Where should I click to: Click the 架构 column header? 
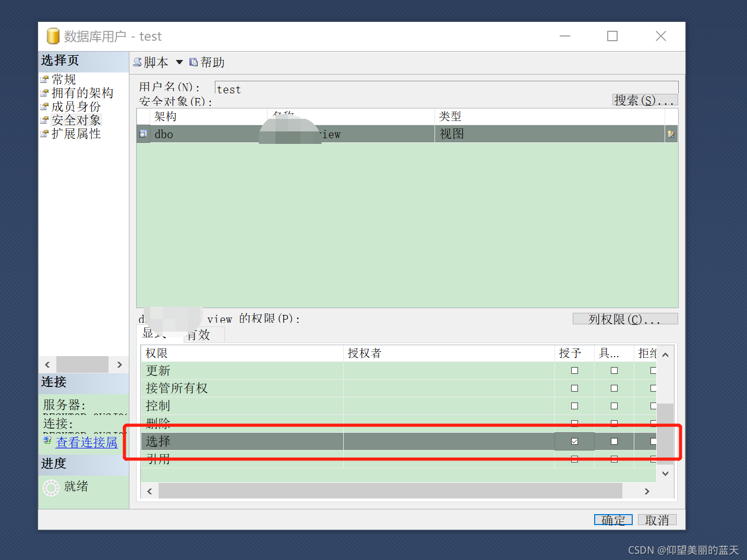pos(209,117)
